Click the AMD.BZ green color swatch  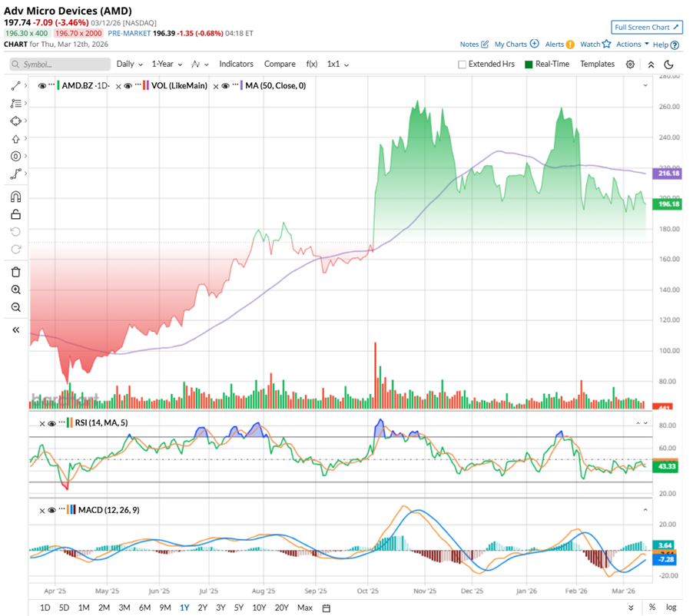(x=58, y=86)
